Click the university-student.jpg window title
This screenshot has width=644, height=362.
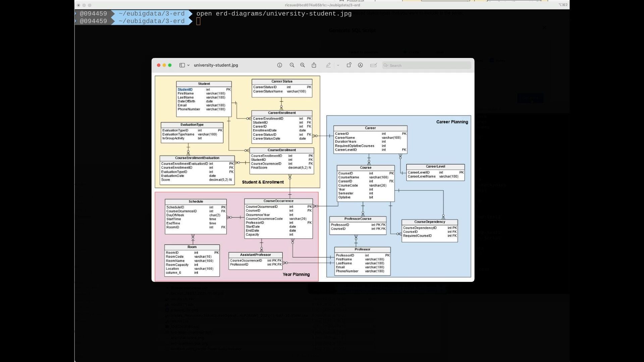click(216, 65)
